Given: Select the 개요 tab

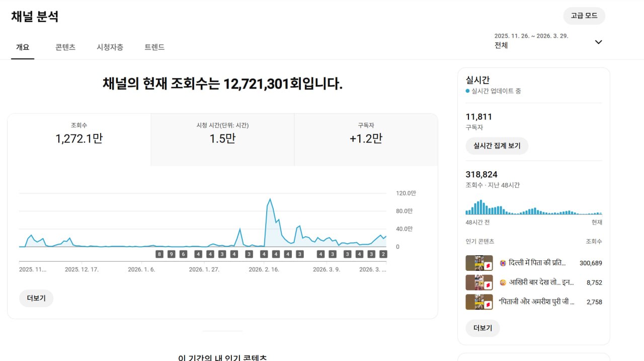Looking at the screenshot, I should (23, 47).
